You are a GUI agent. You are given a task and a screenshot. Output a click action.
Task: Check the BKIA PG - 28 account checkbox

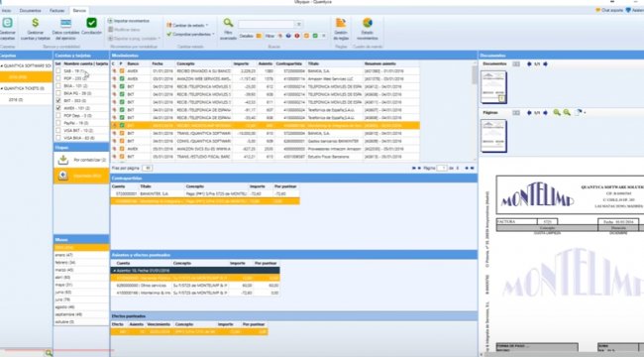(x=57, y=93)
